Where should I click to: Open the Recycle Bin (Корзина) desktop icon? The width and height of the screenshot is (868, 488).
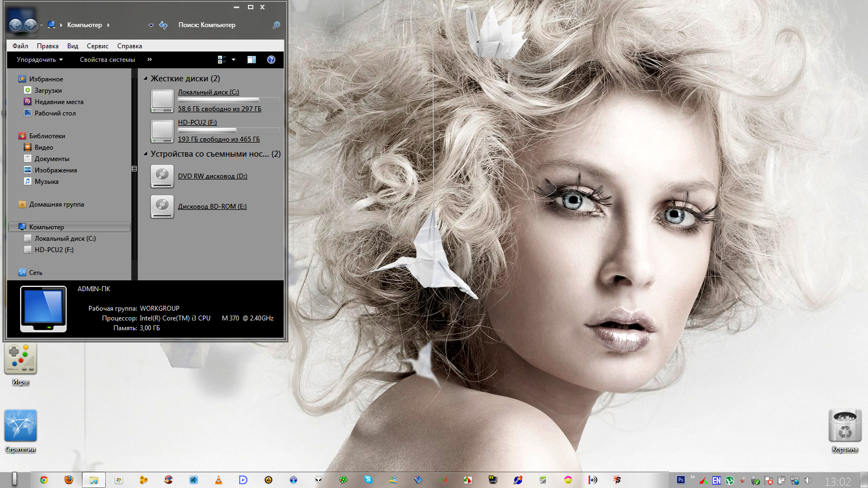coord(845,426)
